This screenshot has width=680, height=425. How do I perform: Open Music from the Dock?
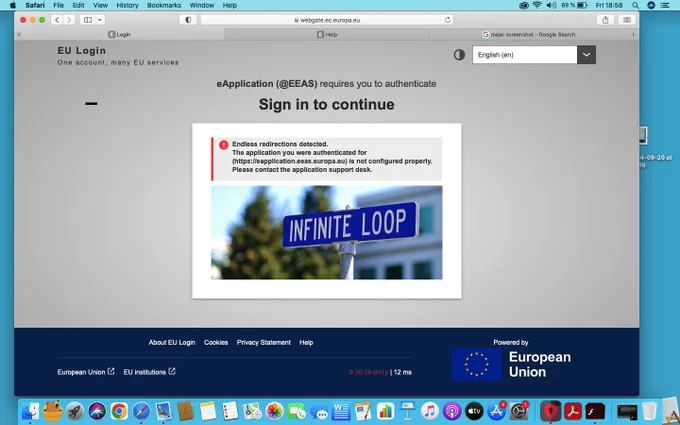click(430, 411)
